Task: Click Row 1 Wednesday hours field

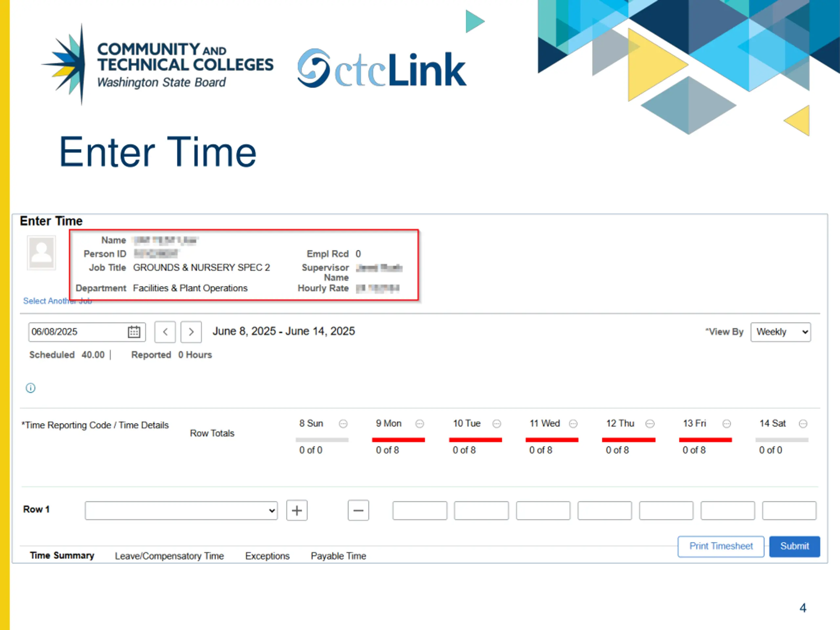Action: [x=604, y=510]
